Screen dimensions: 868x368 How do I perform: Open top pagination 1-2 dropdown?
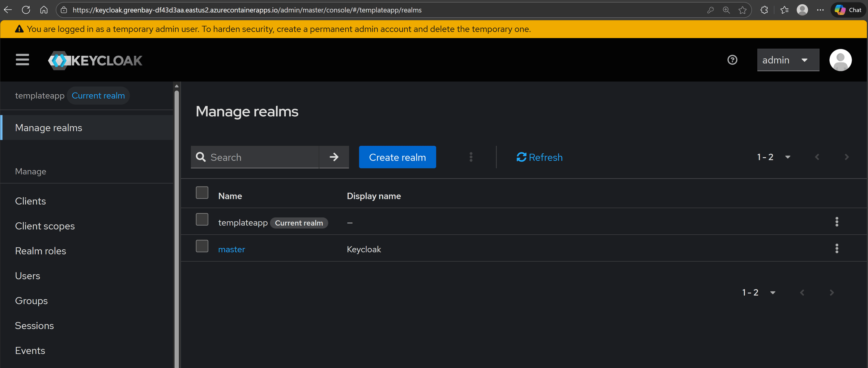pyautogui.click(x=774, y=157)
